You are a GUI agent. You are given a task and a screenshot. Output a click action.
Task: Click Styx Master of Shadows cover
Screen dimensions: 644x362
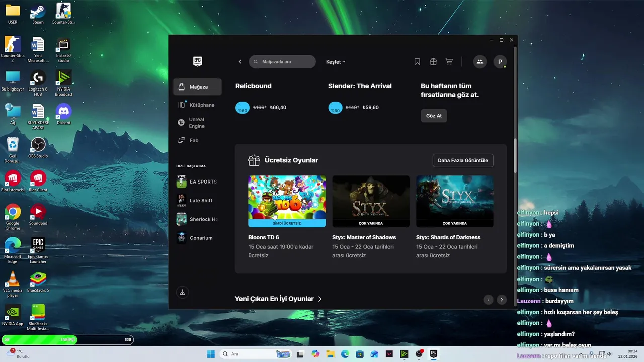pos(371,197)
